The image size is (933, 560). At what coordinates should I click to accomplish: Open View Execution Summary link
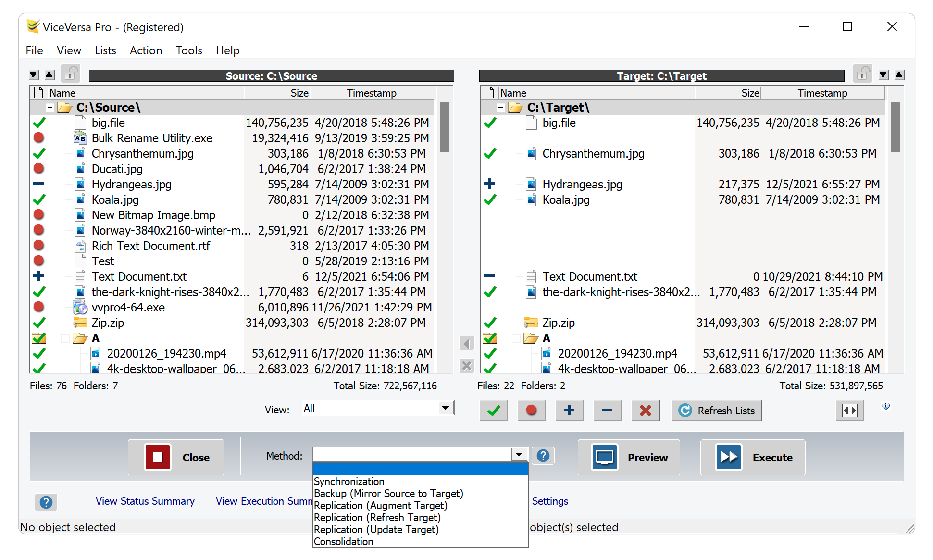point(264,501)
